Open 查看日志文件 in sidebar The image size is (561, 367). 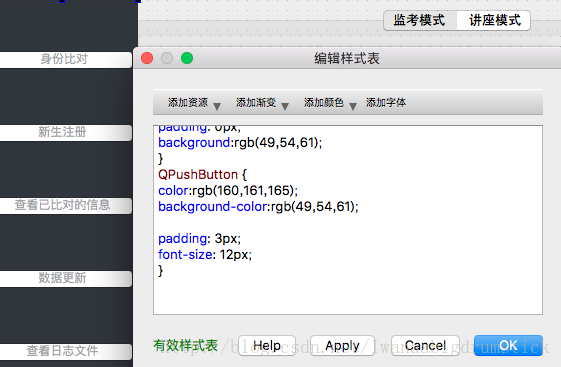65,352
